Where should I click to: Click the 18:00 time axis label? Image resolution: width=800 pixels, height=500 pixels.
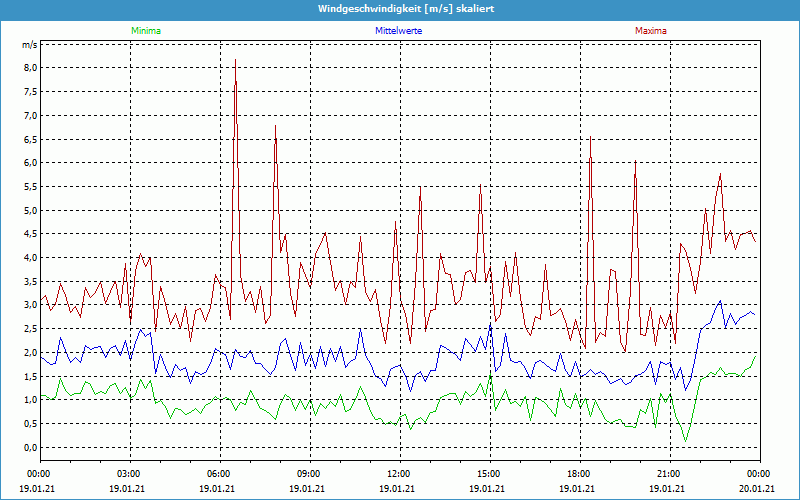[579, 473]
